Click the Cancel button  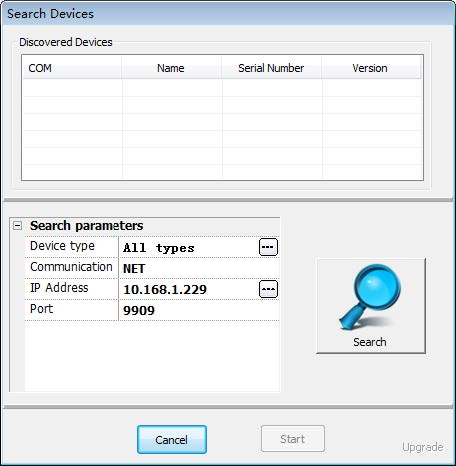[x=172, y=439]
